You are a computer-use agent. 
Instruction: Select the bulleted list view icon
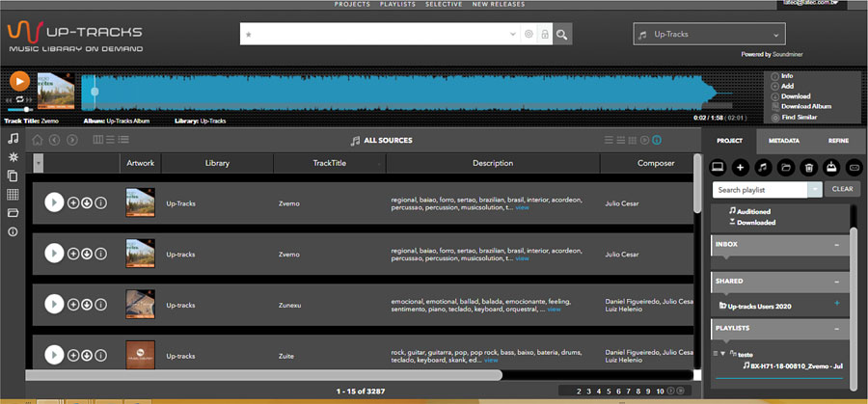coord(123,140)
